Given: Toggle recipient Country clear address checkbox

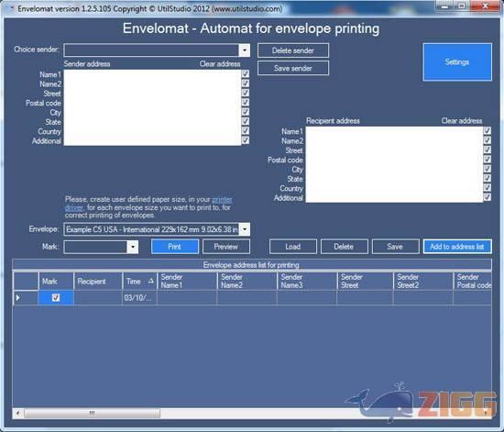Looking at the screenshot, I should point(488,187).
